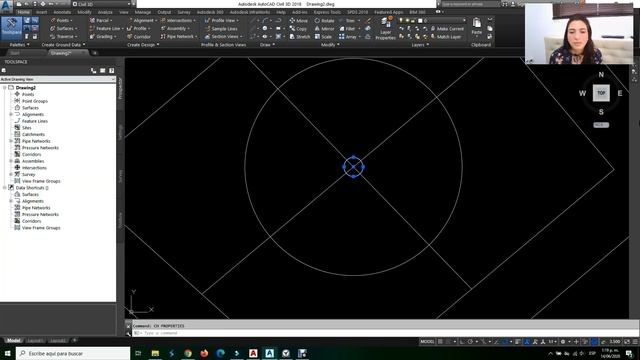The image size is (640, 360).
Task: Open Firefox from the taskbar
Action: pos(204,353)
